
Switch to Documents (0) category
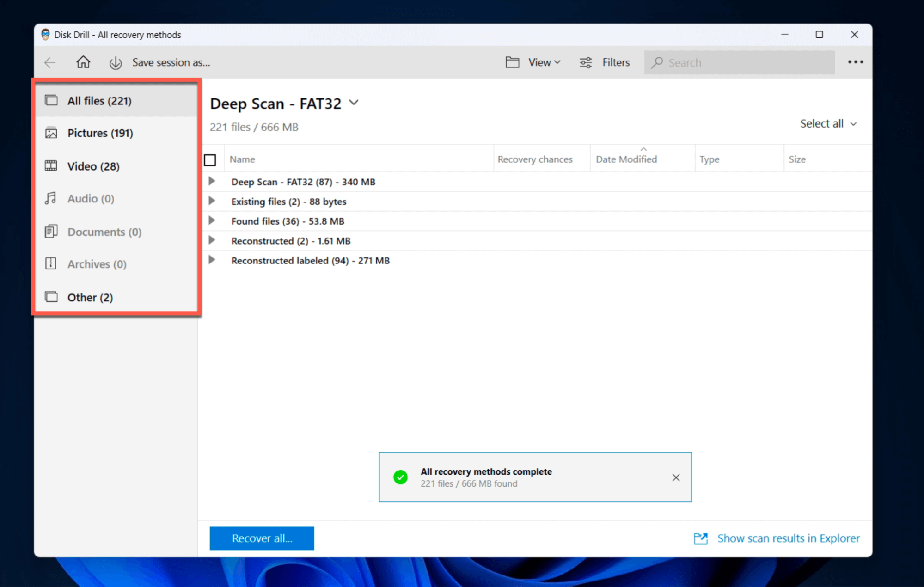point(104,232)
